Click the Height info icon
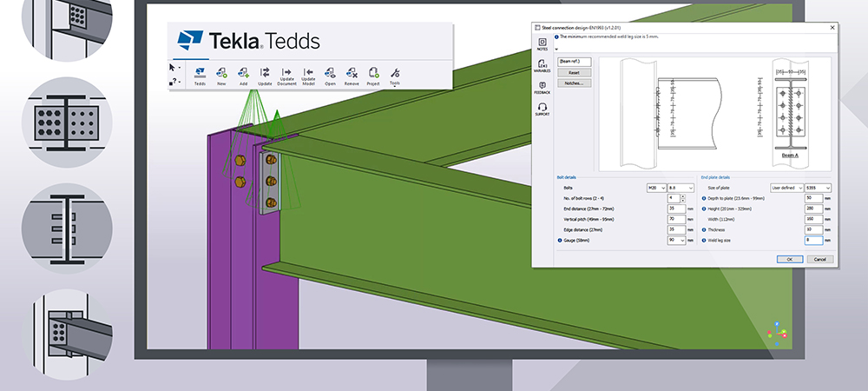The image size is (868, 391). pyautogui.click(x=704, y=209)
